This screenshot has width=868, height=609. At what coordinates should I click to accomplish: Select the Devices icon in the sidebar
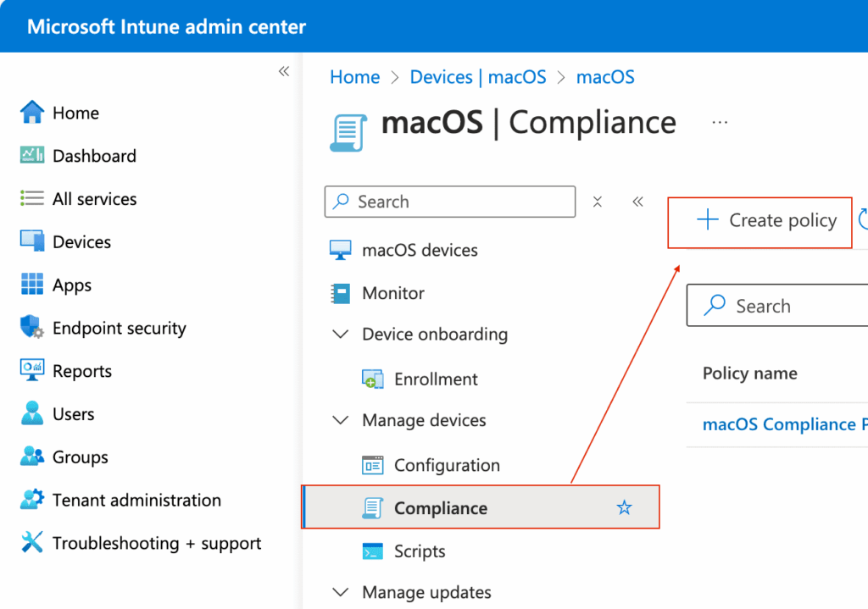pos(31,241)
